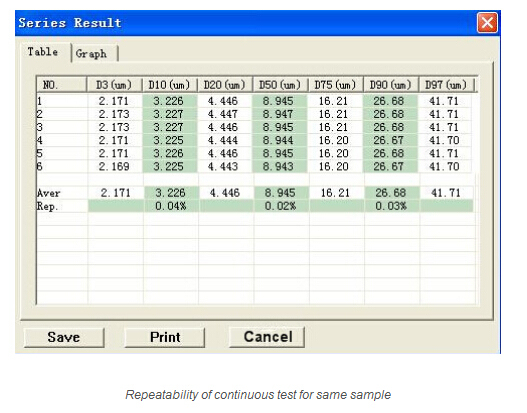Click D10 value 3.227 in row 3
Screen dimensions: 527x413
[169, 127]
